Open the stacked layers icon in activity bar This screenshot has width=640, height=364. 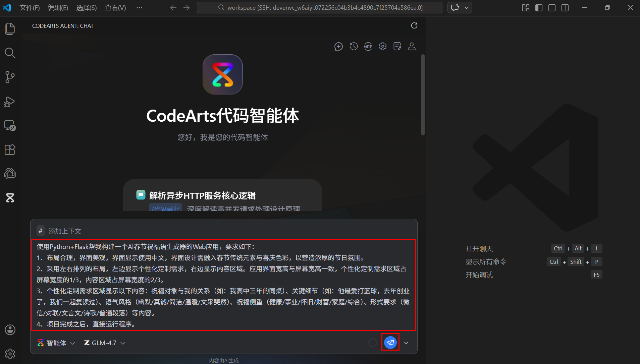pos(10,174)
